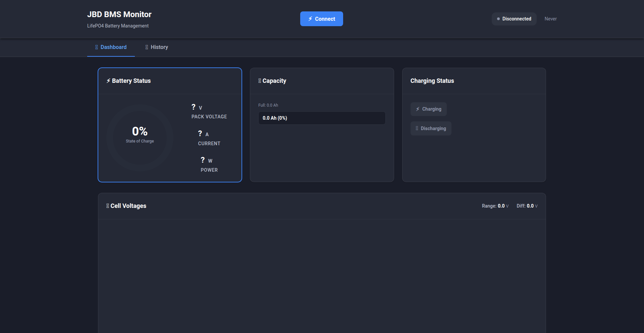Click the gray Disconnected status dot
This screenshot has width=644, height=333.
click(x=498, y=19)
